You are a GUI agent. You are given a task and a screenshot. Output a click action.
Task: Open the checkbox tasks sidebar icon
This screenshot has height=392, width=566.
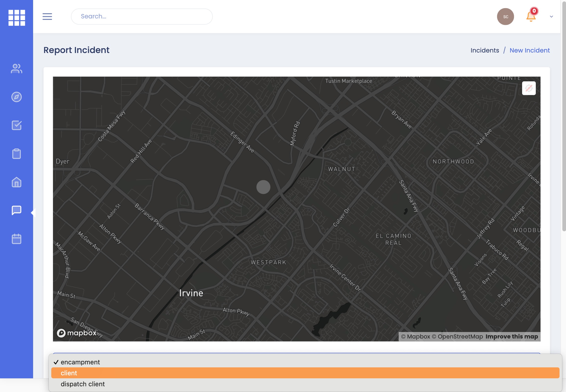pos(16,125)
